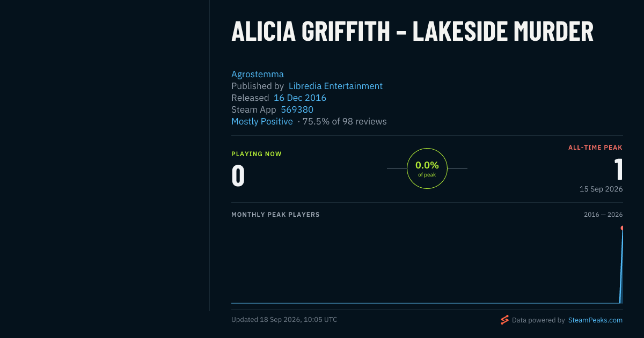Click the 0.0% of peak circle

427,168
